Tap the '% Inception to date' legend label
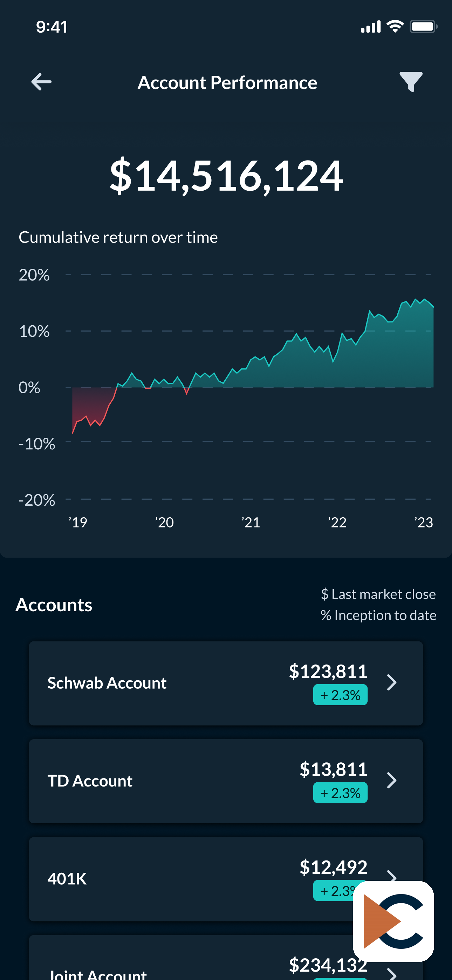Screen dimensions: 452x980 pyautogui.click(x=378, y=615)
